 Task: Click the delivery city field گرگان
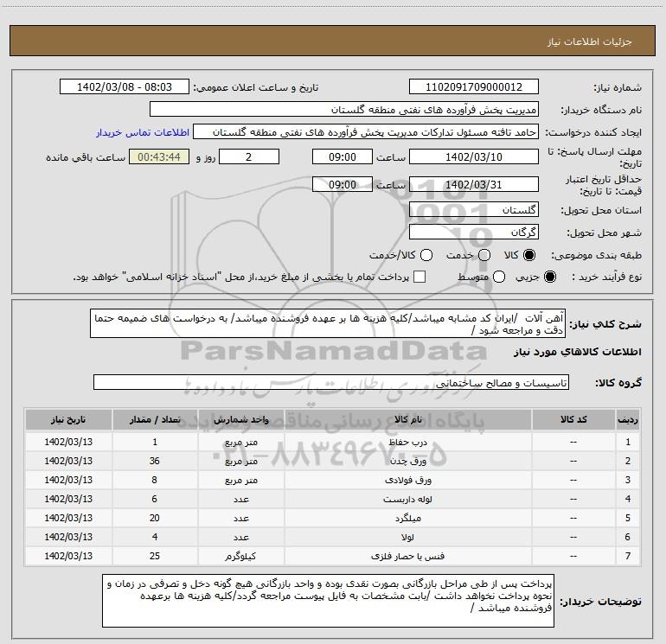tap(474, 233)
